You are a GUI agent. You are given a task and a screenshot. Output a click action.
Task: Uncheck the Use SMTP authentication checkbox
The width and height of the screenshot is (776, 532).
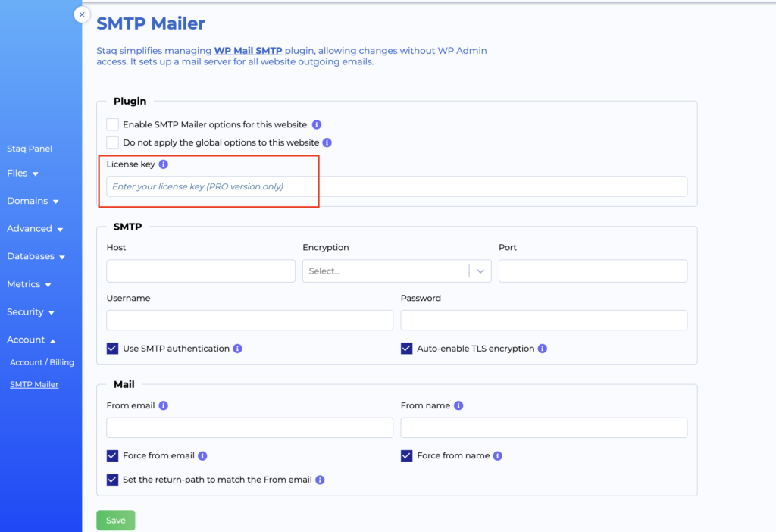point(112,348)
